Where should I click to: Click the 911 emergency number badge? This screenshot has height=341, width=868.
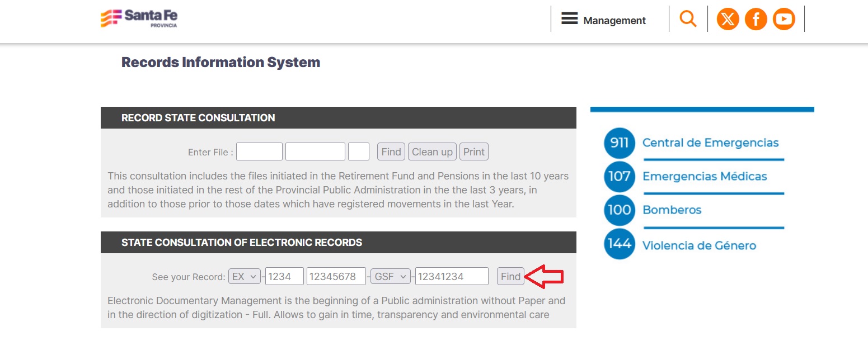[x=620, y=143]
